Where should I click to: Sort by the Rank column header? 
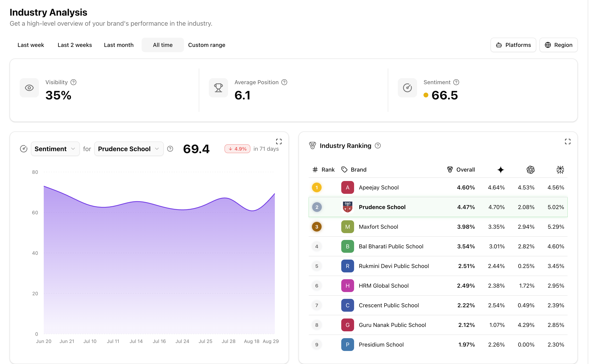(323, 170)
